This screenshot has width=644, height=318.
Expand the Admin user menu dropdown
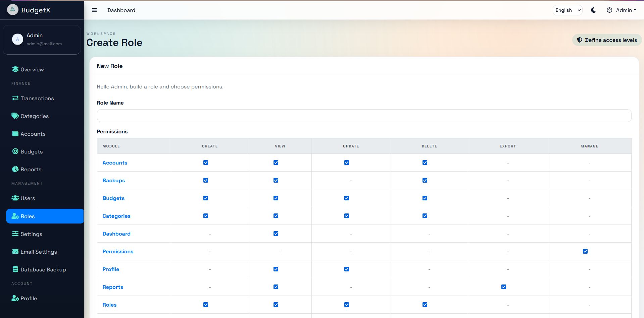(x=622, y=10)
